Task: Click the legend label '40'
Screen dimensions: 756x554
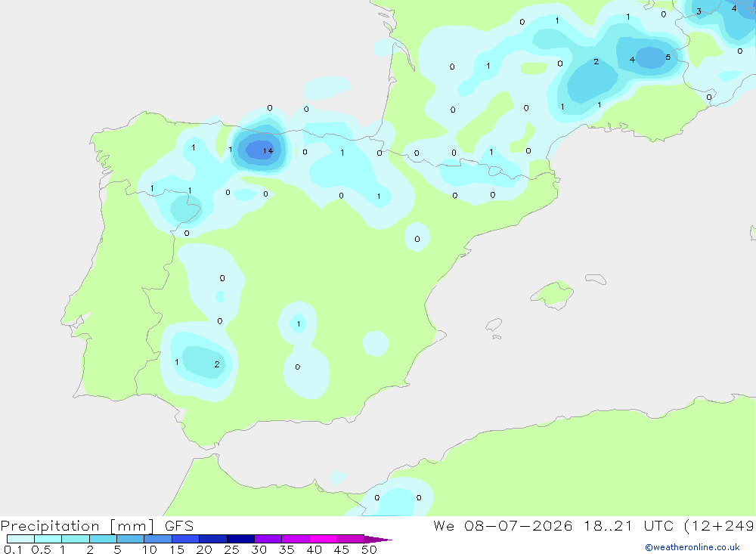Action: pyautogui.click(x=314, y=549)
